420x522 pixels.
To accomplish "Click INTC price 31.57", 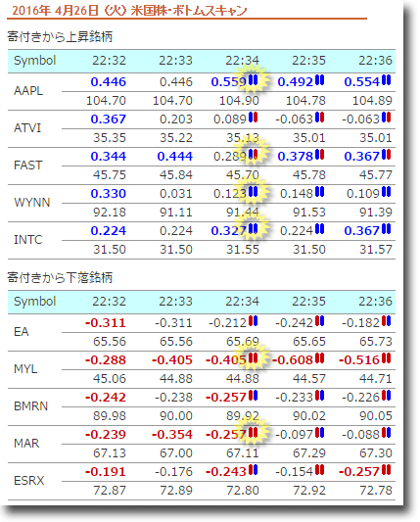I will click(376, 250).
